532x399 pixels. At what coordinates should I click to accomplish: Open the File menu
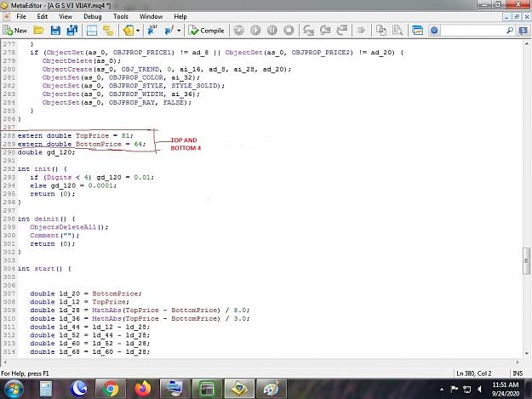(21, 16)
